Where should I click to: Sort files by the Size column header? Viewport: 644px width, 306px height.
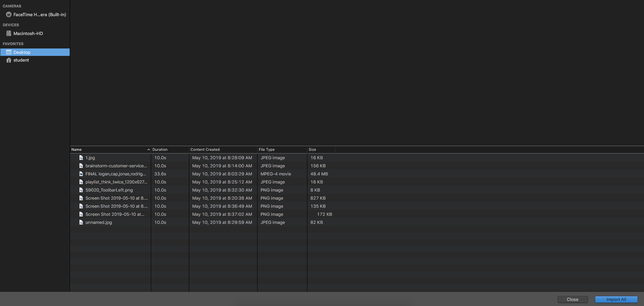pos(321,149)
